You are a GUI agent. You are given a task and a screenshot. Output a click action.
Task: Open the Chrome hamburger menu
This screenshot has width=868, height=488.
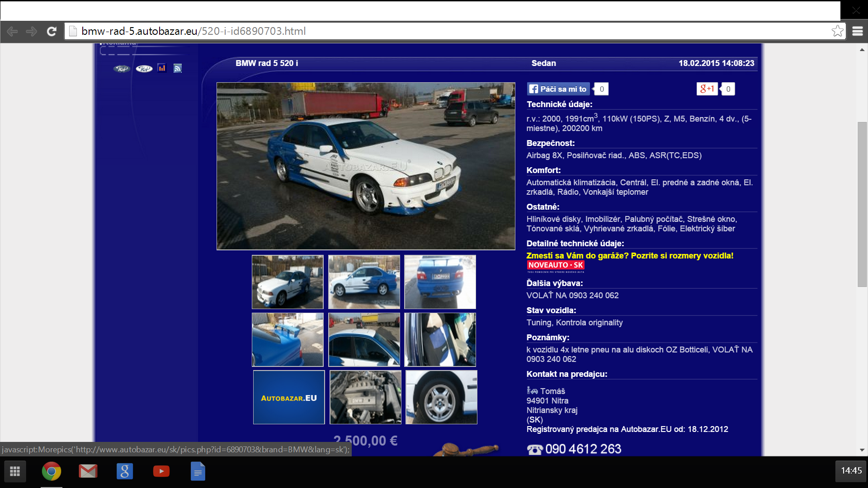pos(857,31)
